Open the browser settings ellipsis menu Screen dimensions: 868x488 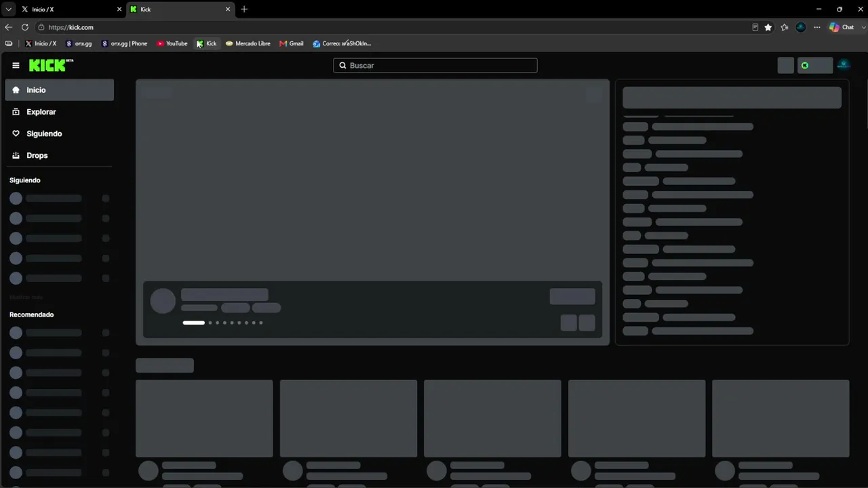click(x=817, y=27)
